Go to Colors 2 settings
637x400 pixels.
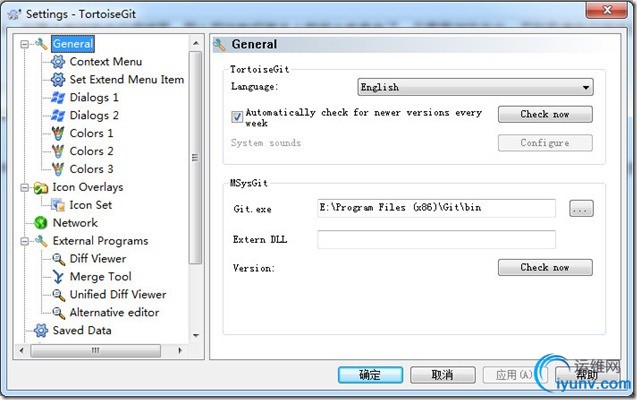[91, 151]
